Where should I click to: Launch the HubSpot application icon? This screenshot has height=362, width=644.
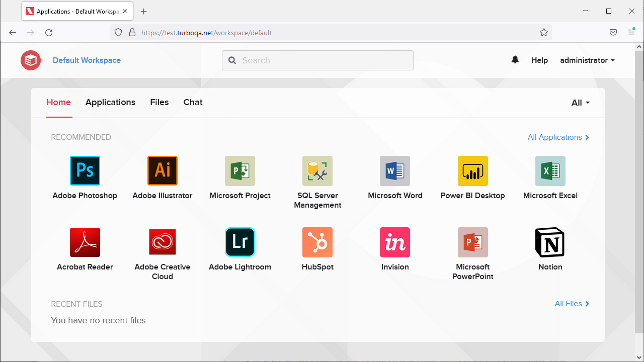(317, 242)
